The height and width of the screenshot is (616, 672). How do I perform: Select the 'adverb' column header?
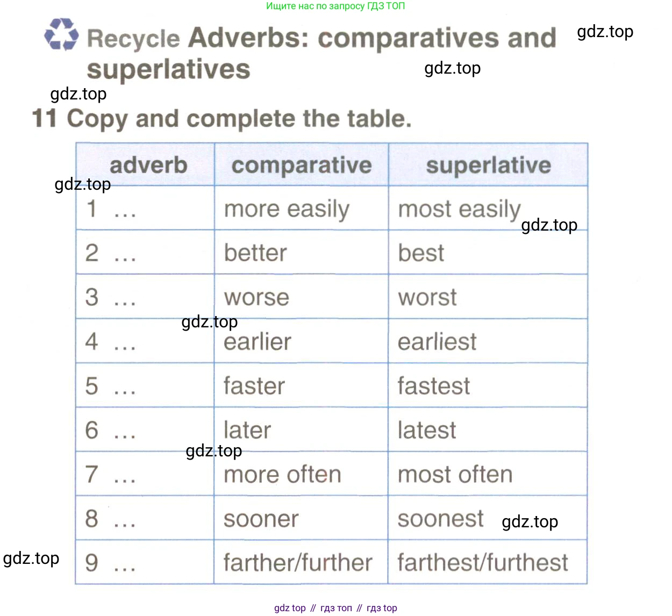[x=145, y=164]
